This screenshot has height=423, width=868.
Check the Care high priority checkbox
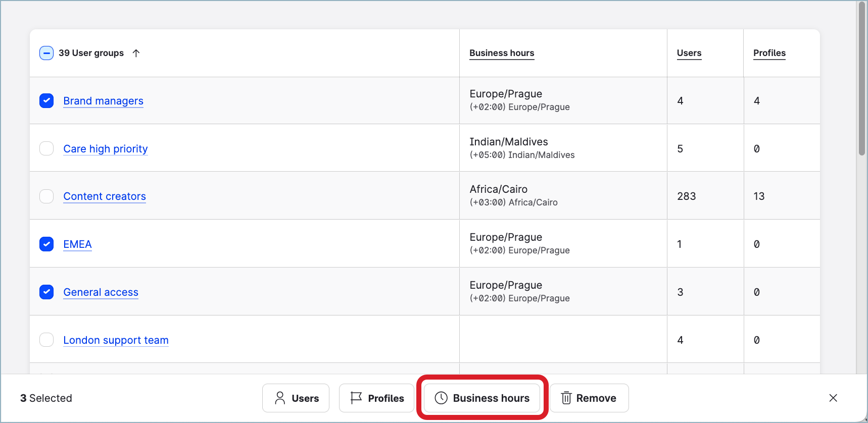point(46,149)
